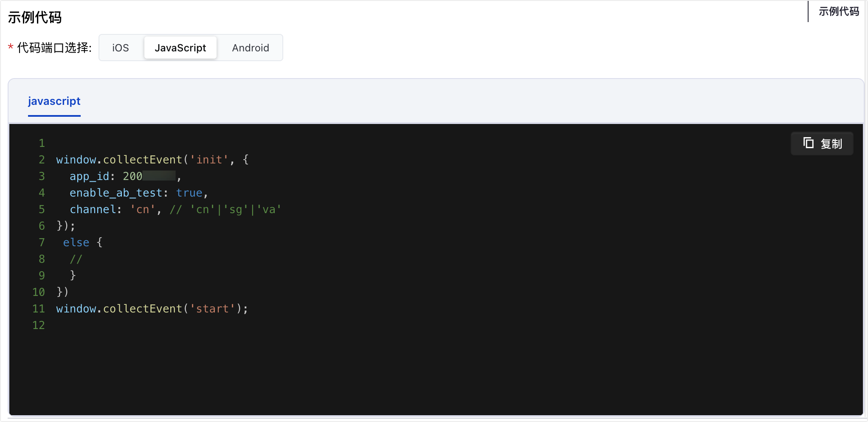This screenshot has width=868, height=422.
Task: Click the app_id: 200 code line
Action: click(x=126, y=176)
